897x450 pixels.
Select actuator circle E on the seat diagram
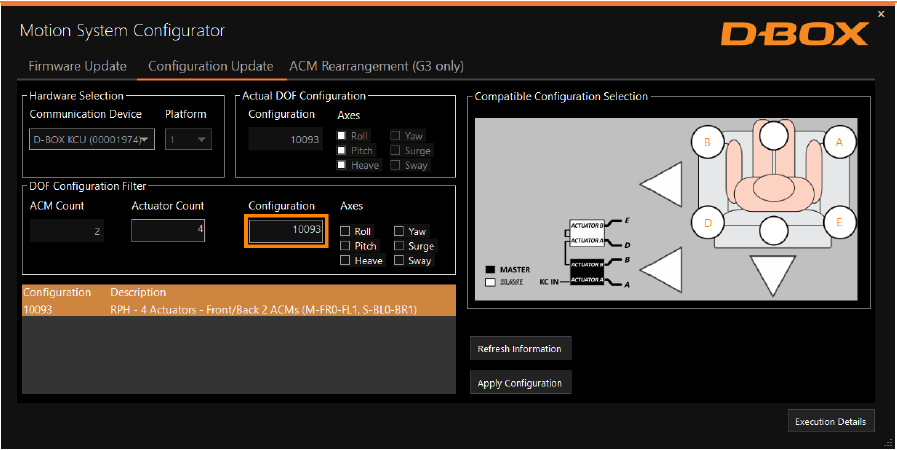pyautogui.click(x=840, y=221)
